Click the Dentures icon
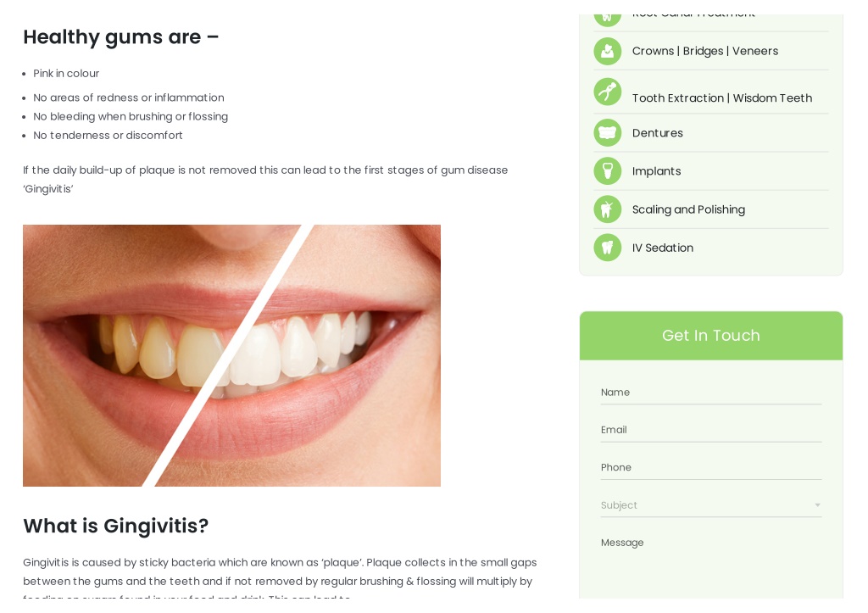868x613 pixels. pos(607,133)
